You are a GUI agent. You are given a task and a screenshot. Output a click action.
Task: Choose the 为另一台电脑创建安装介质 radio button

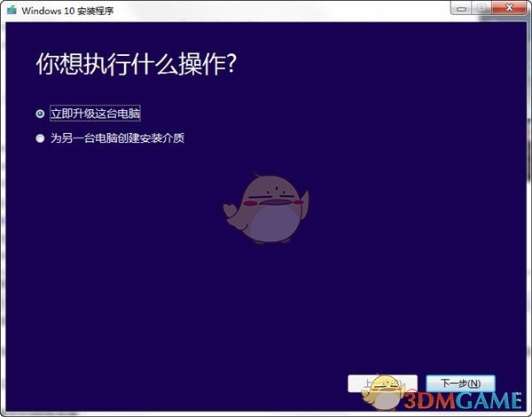pyautogui.click(x=40, y=138)
